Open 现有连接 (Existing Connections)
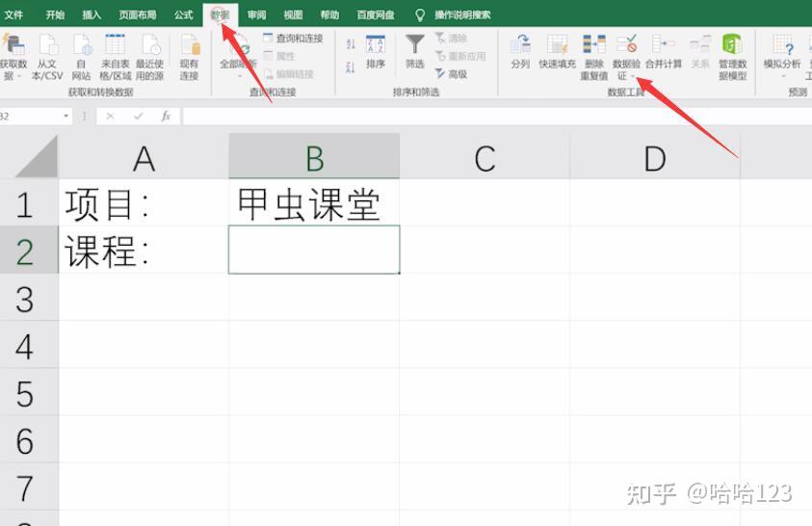 (x=189, y=57)
